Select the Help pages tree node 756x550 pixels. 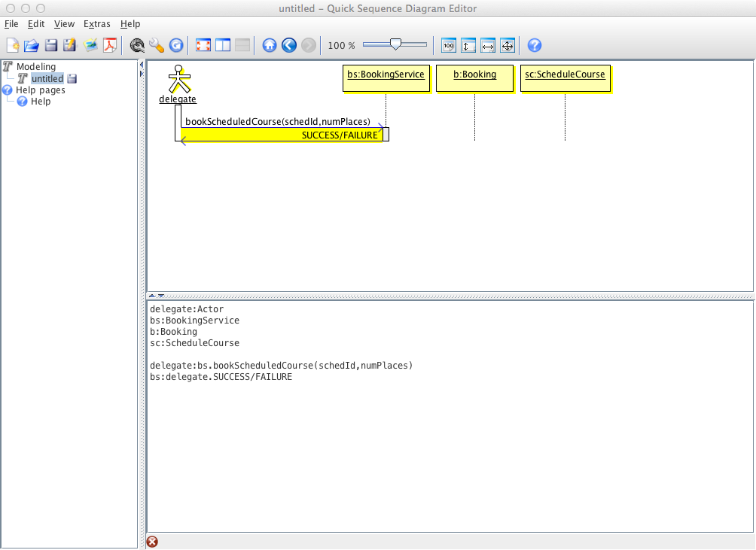tap(40, 90)
